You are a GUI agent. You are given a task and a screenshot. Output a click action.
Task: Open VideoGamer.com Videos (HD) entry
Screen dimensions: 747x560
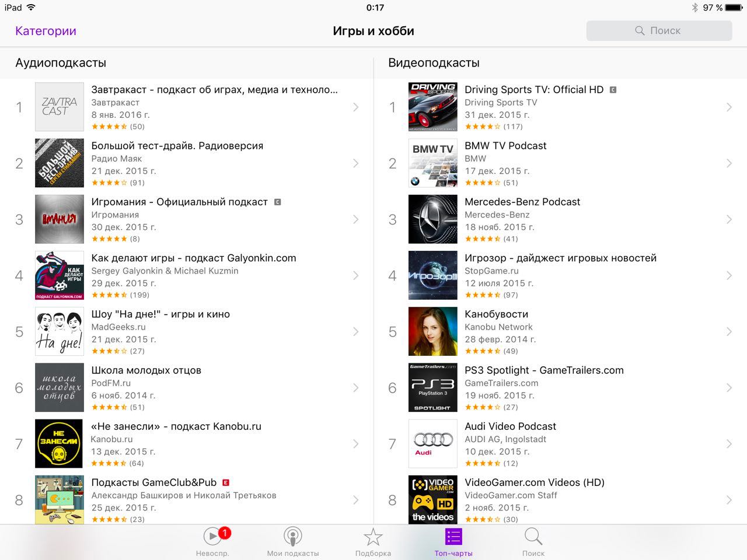pyautogui.click(x=560, y=500)
